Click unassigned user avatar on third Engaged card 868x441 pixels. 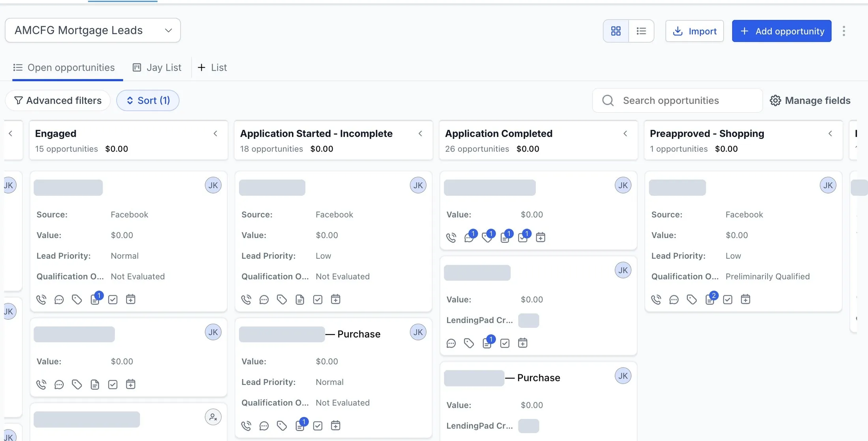pyautogui.click(x=213, y=417)
